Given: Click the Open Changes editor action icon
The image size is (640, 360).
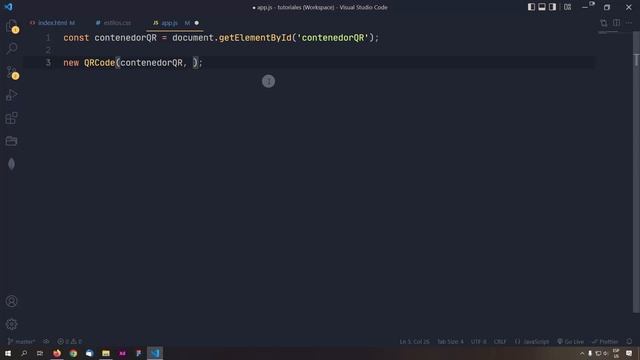Looking at the screenshot, I should [x=603, y=23].
